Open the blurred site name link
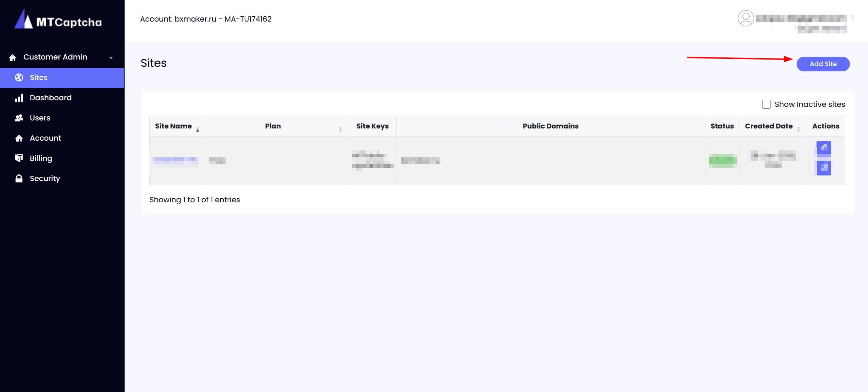 175,160
